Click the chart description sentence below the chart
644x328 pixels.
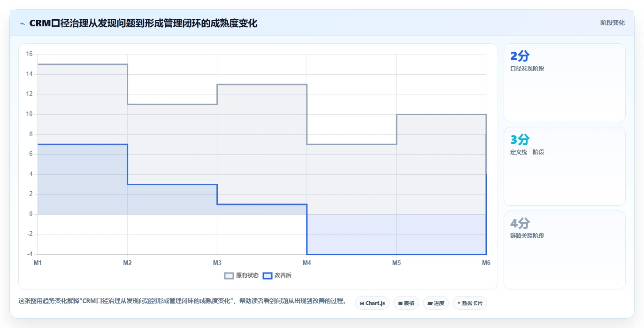tap(182, 301)
